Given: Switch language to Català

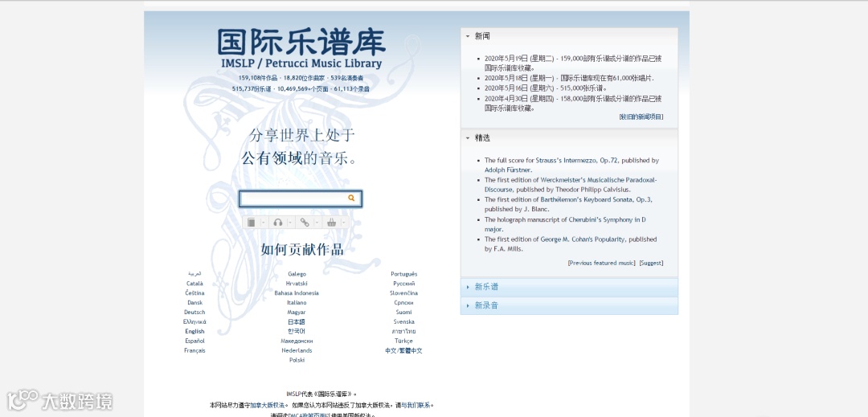Looking at the screenshot, I should tap(194, 284).
